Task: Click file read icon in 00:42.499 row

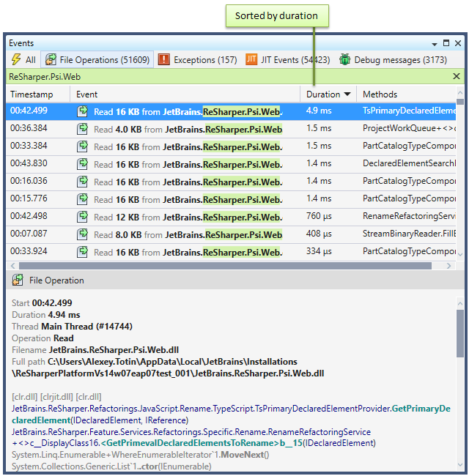Action: click(82, 111)
